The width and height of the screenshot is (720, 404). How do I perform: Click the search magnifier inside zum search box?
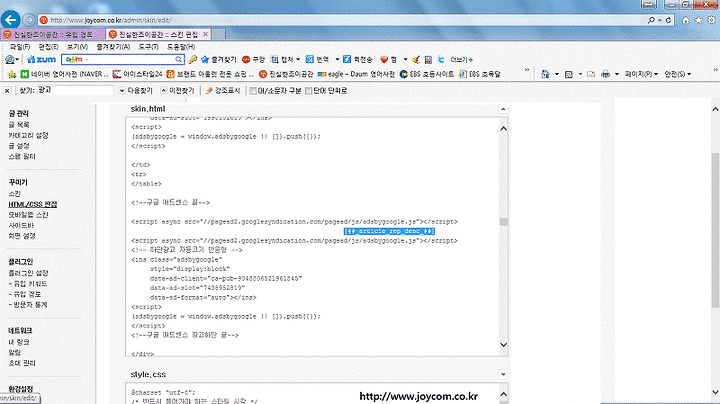(179, 59)
